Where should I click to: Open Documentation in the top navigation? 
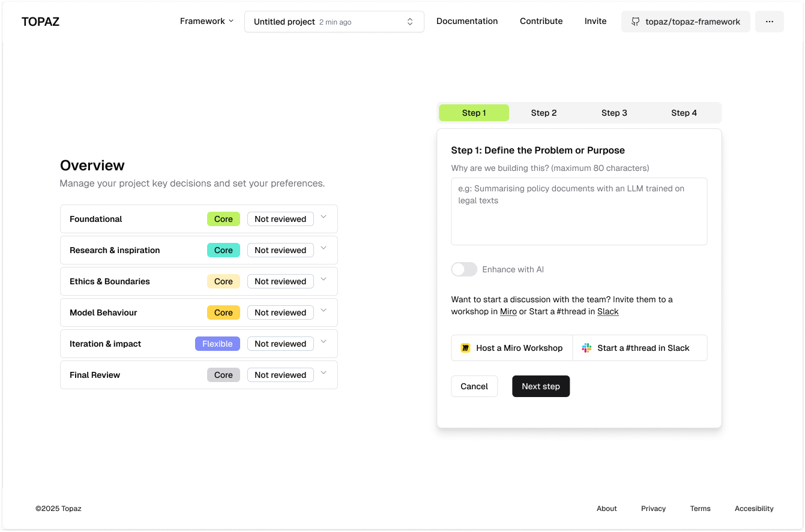(466, 21)
